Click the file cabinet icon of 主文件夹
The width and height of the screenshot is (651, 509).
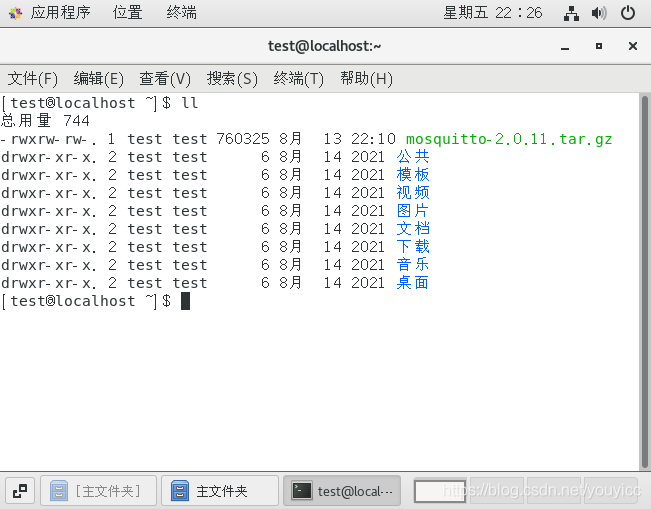(180, 491)
